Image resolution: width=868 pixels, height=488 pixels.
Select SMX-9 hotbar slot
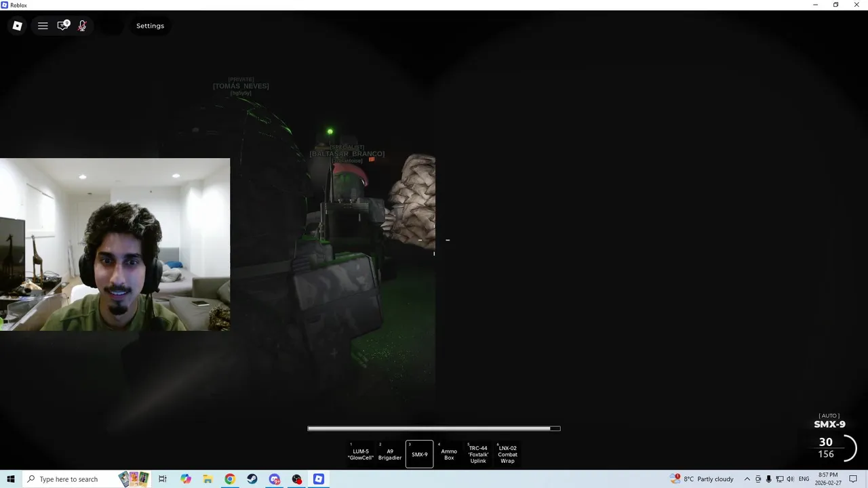coord(420,454)
